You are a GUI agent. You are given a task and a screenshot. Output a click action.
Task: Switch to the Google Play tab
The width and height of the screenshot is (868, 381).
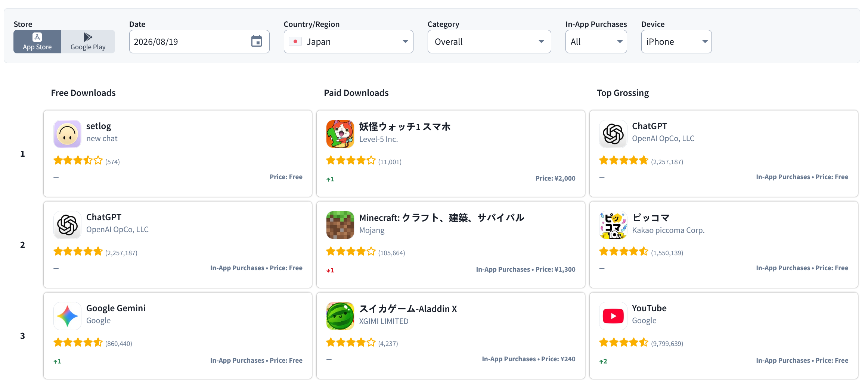click(x=88, y=41)
